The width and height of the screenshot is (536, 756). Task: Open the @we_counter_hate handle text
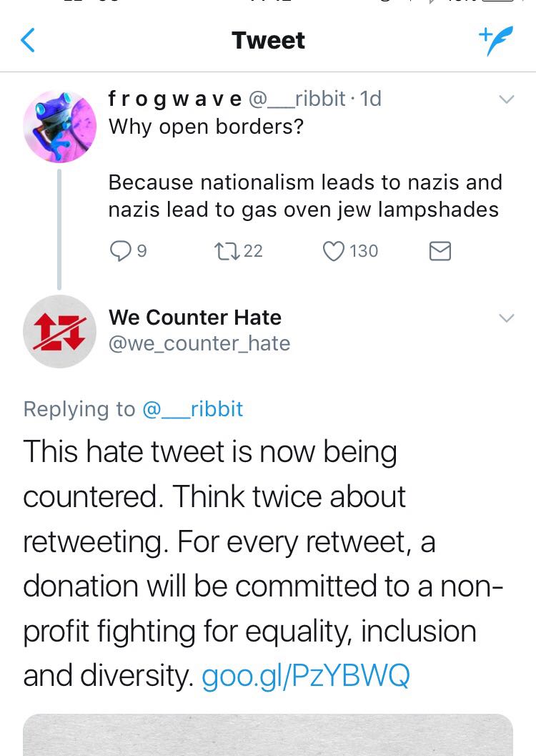pos(199,344)
